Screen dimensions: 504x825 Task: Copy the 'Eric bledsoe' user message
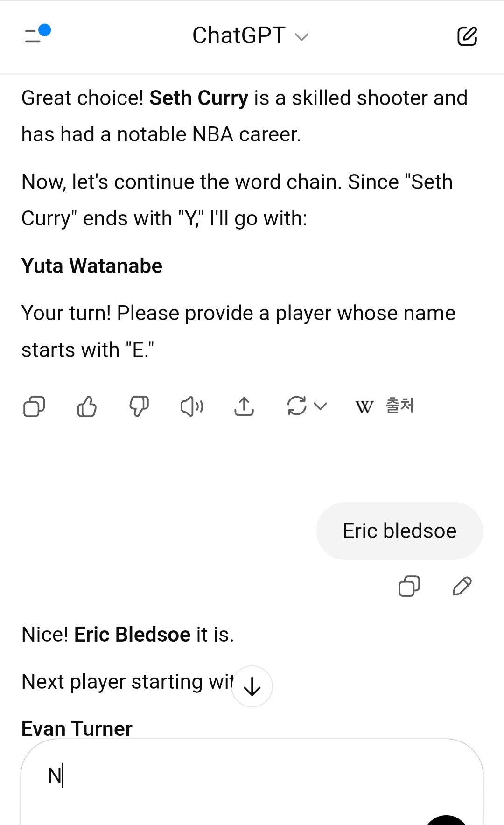tap(409, 586)
